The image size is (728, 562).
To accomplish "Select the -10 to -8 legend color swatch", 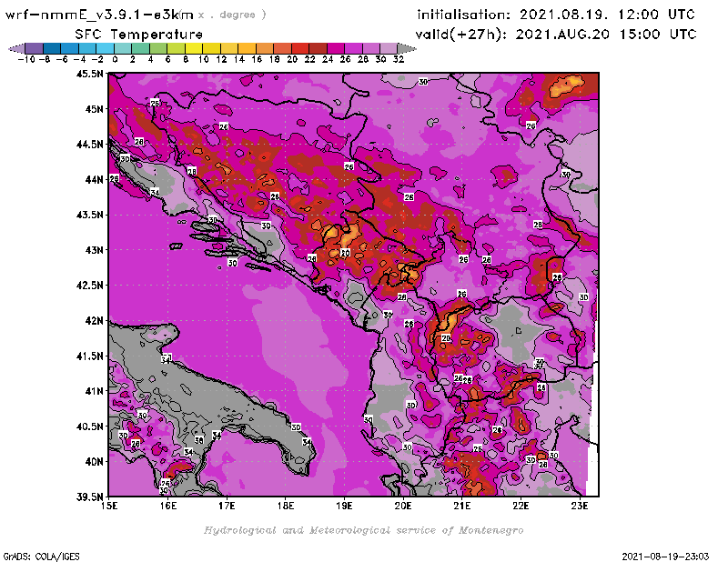I will point(35,48).
